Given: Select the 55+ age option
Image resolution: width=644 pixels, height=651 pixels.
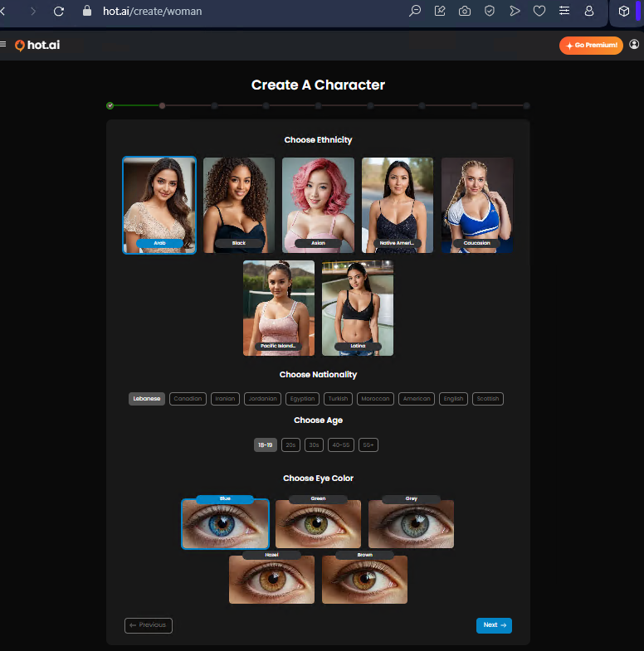Looking at the screenshot, I should [x=368, y=445].
